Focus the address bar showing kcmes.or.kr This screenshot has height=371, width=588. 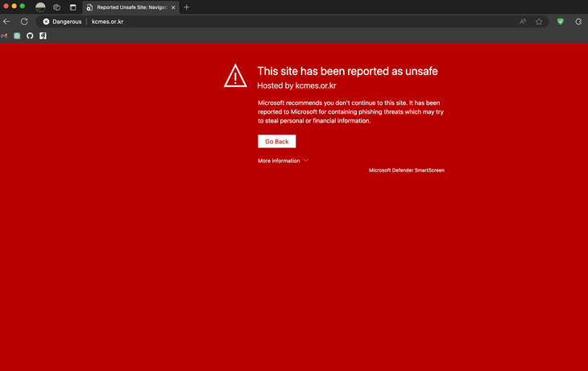pos(292,22)
